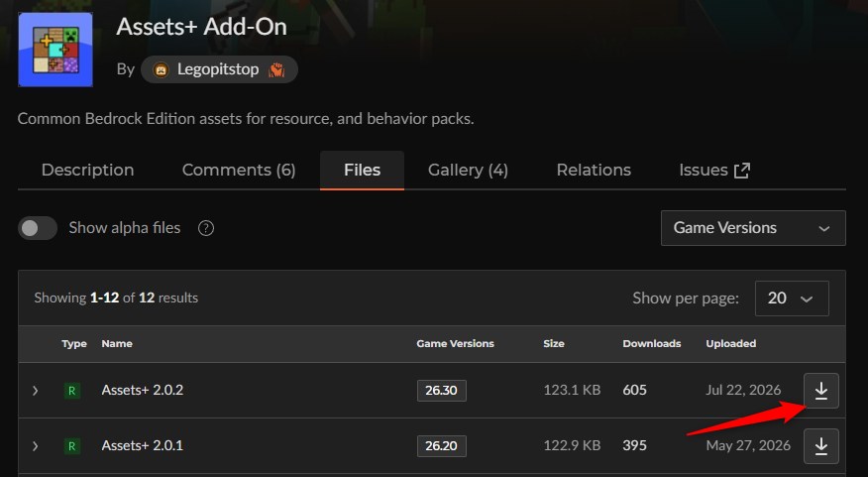Open the Gallery (4) tab
The height and width of the screenshot is (477, 868).
click(468, 171)
